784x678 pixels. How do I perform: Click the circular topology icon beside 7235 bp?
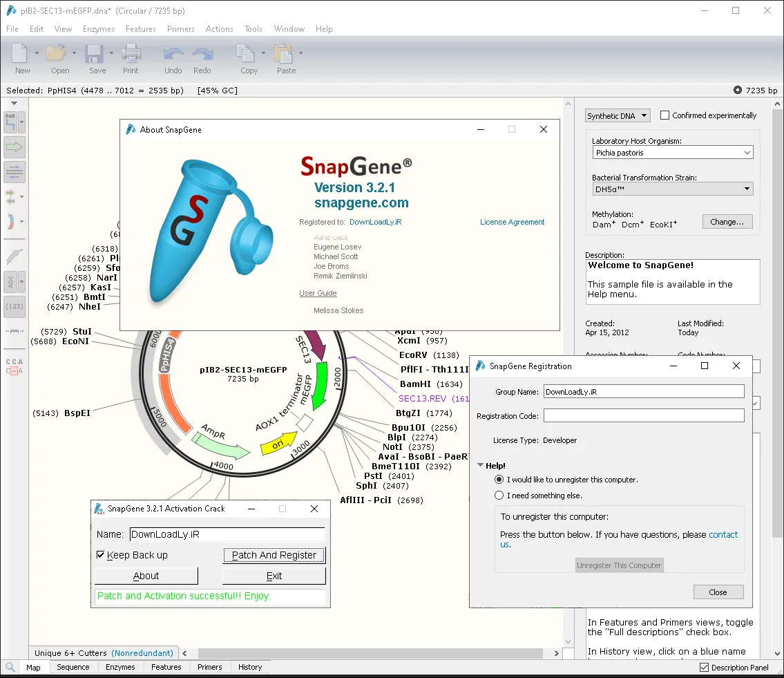click(x=738, y=90)
